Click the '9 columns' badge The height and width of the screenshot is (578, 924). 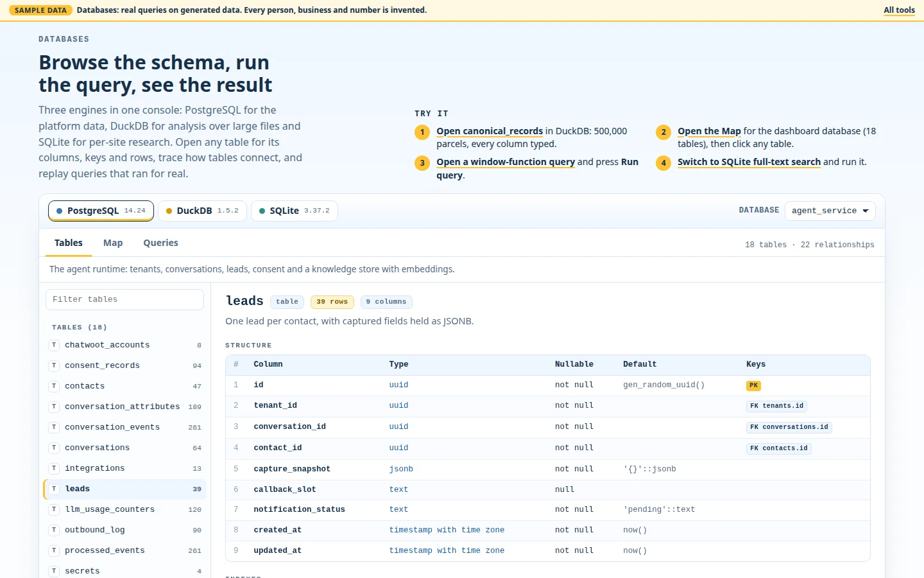pyautogui.click(x=386, y=302)
